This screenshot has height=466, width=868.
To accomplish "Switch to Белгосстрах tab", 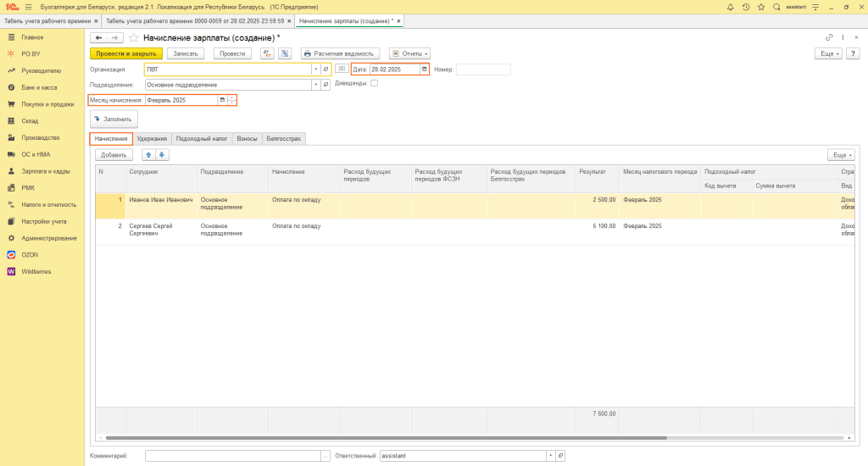I will pyautogui.click(x=283, y=138).
